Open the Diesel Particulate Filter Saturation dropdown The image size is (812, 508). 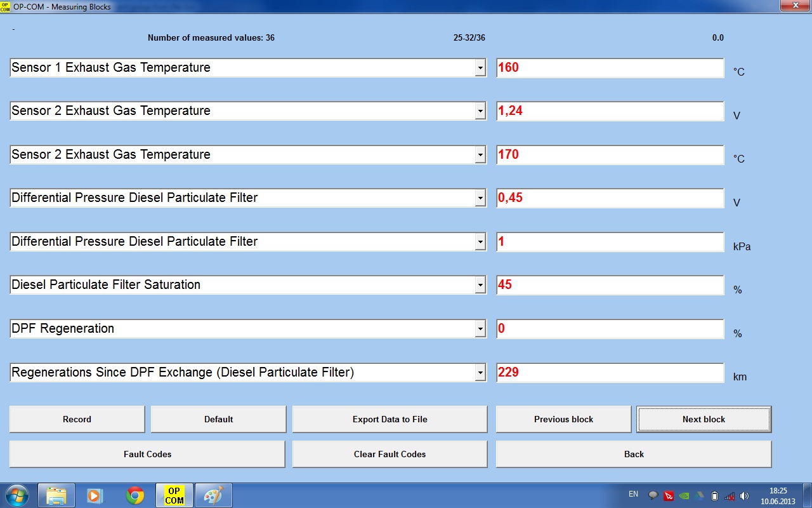click(480, 285)
